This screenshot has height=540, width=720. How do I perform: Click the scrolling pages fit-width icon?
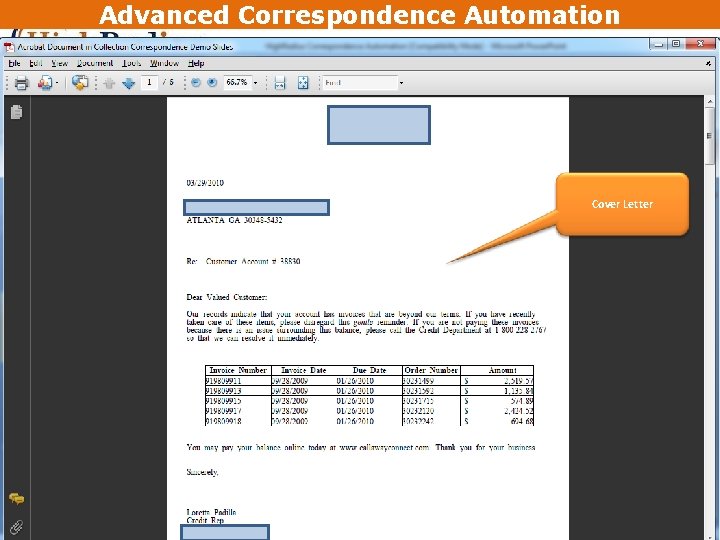click(280, 83)
